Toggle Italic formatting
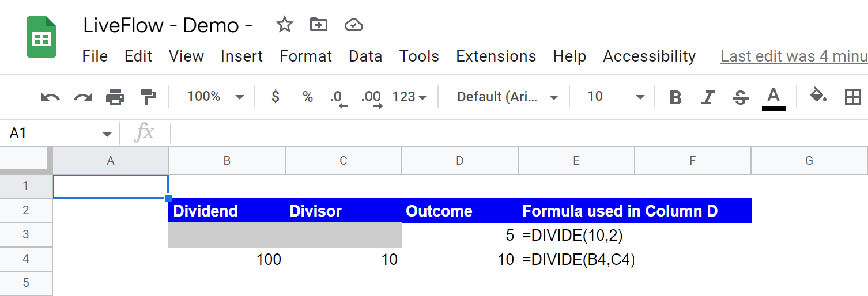 pyautogui.click(x=708, y=97)
